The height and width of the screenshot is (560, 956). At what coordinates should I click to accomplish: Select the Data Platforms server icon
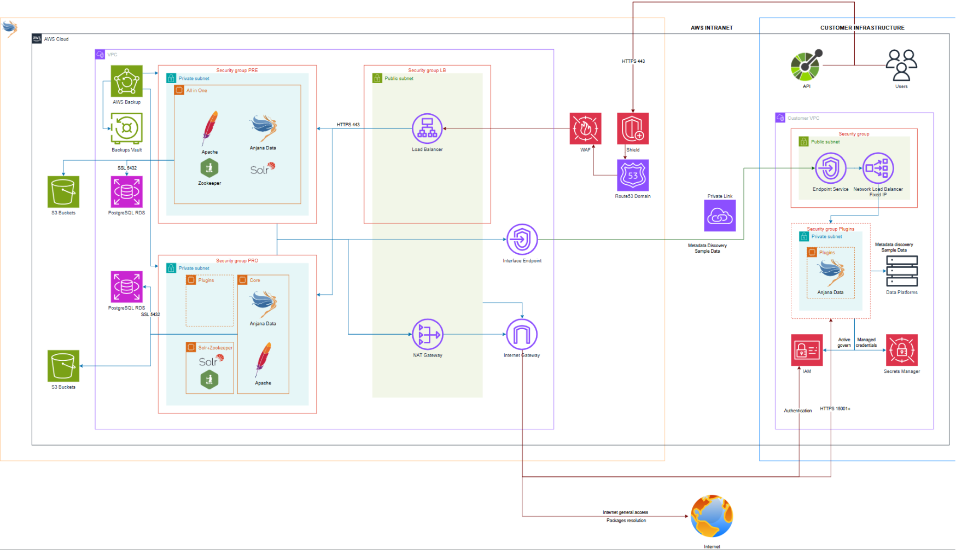[x=901, y=271]
